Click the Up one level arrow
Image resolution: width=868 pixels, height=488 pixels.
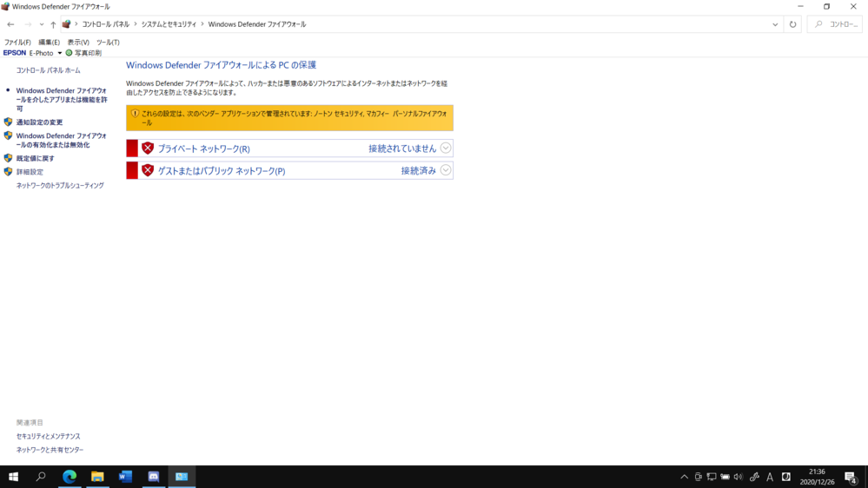[x=53, y=24]
